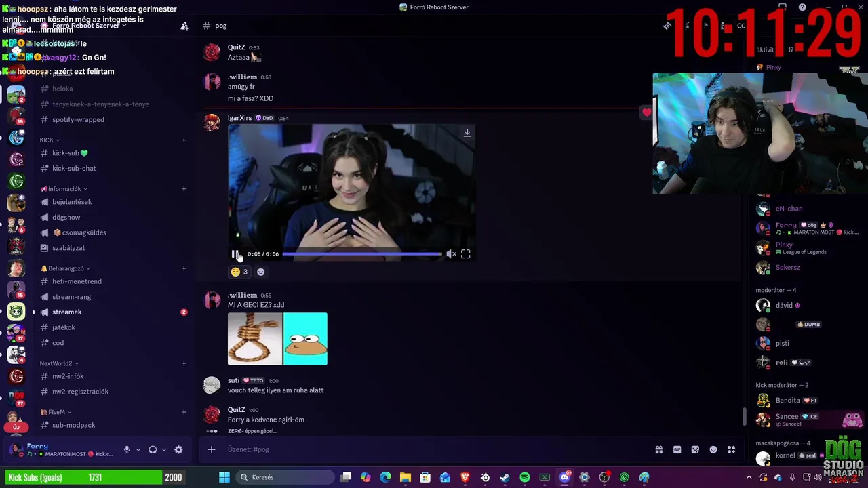
Task: Mute the microphone in the user panel
Action: pos(126,449)
